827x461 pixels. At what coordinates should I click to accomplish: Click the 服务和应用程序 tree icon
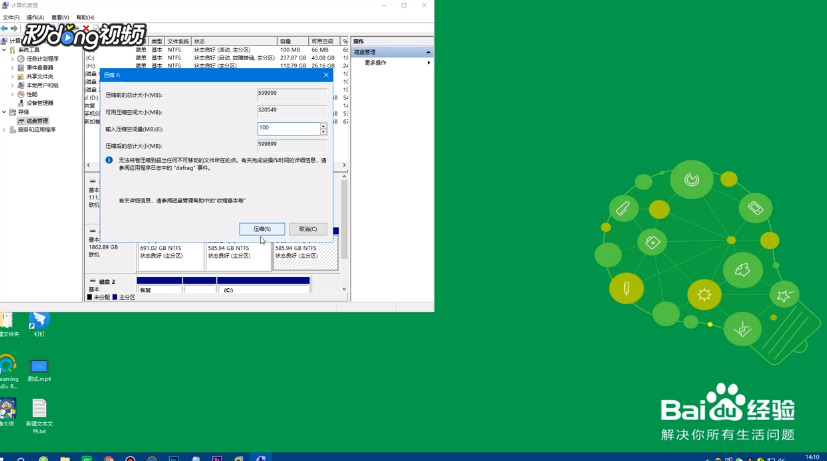(x=13, y=129)
